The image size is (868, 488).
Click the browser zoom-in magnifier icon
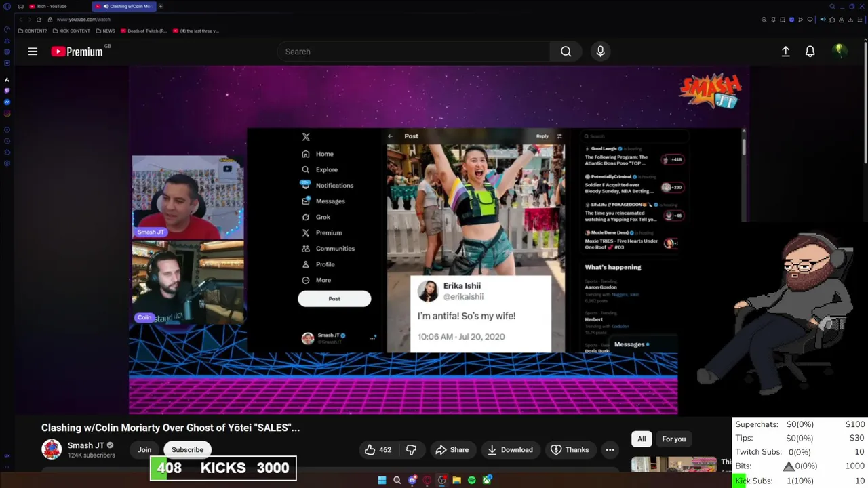click(764, 20)
